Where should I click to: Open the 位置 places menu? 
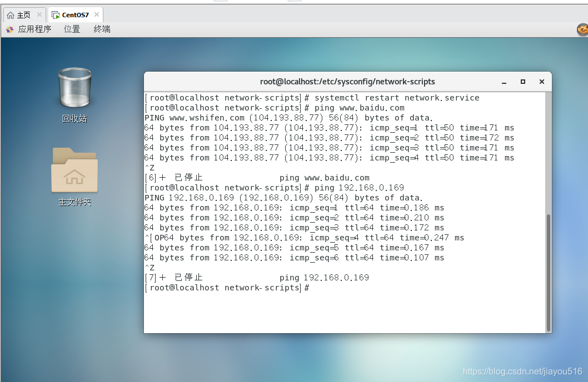point(72,29)
